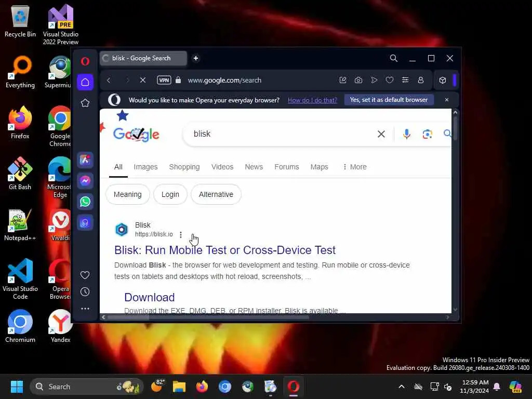Switch to the Maps results tab

coord(320,167)
